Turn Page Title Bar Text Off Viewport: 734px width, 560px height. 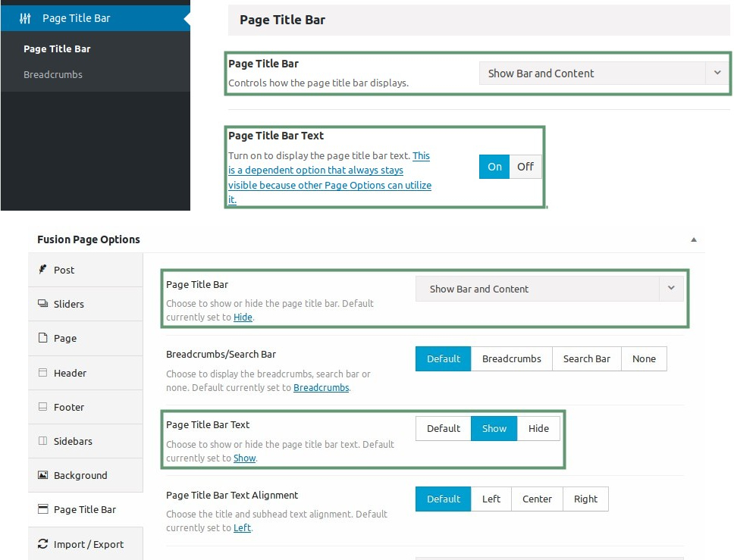[x=525, y=167]
